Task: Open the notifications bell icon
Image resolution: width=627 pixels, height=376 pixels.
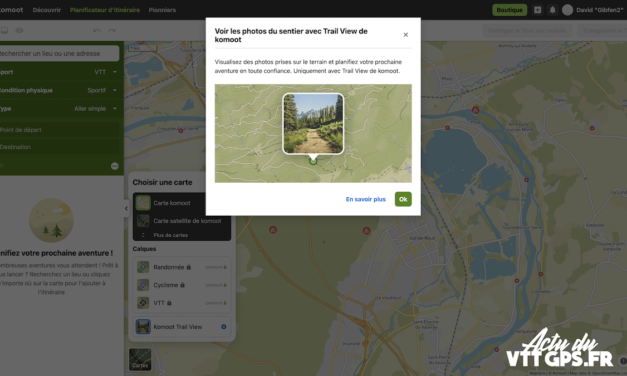Action: (552, 10)
